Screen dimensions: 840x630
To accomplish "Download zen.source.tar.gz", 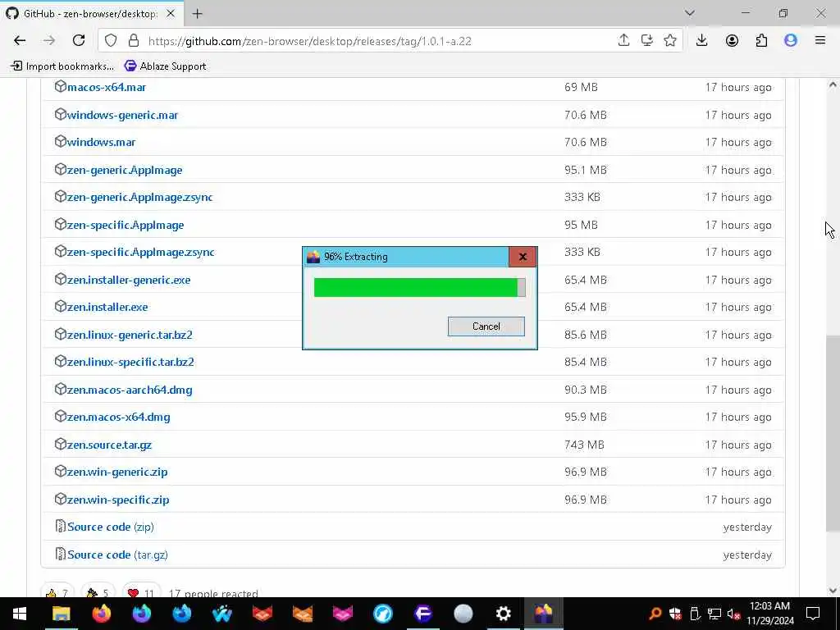I will [x=109, y=445].
